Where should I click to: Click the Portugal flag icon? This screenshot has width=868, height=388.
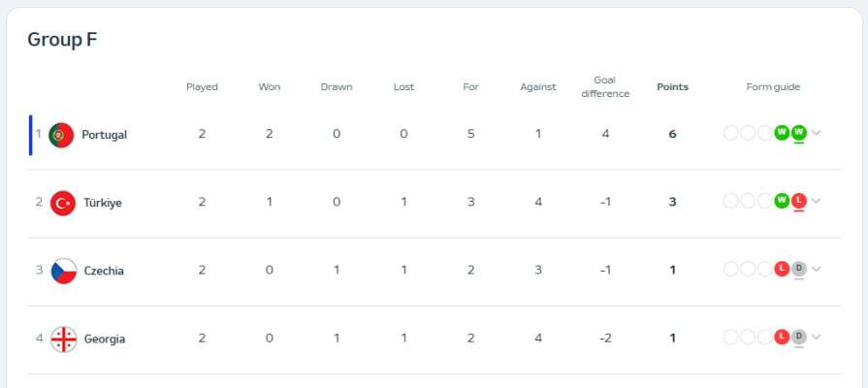(61, 135)
